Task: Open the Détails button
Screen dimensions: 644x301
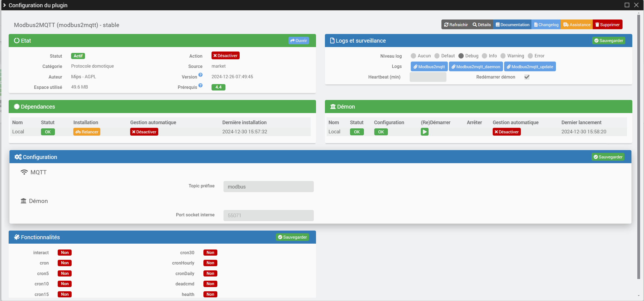Action: 482,25
